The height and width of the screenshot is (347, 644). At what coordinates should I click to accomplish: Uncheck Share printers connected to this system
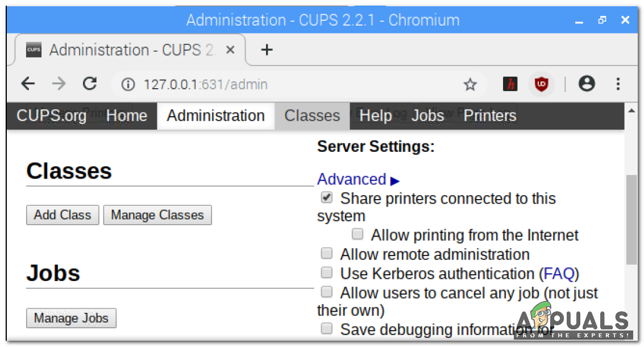click(x=327, y=198)
